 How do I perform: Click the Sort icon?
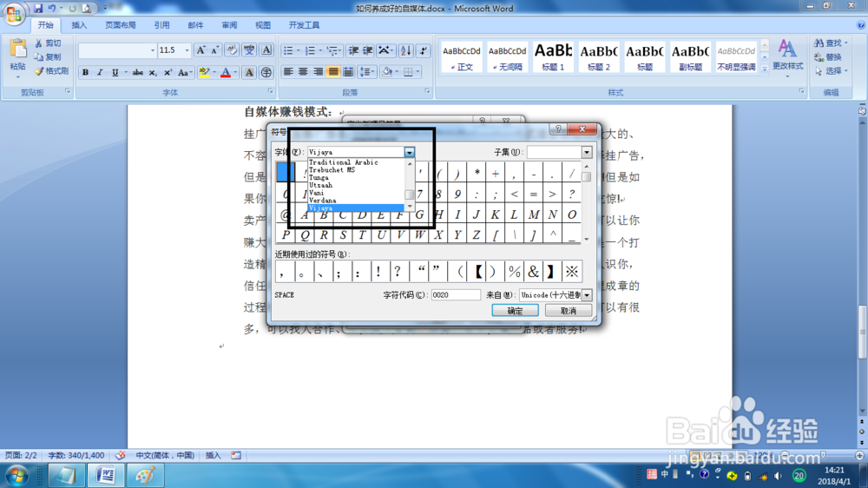click(x=405, y=50)
